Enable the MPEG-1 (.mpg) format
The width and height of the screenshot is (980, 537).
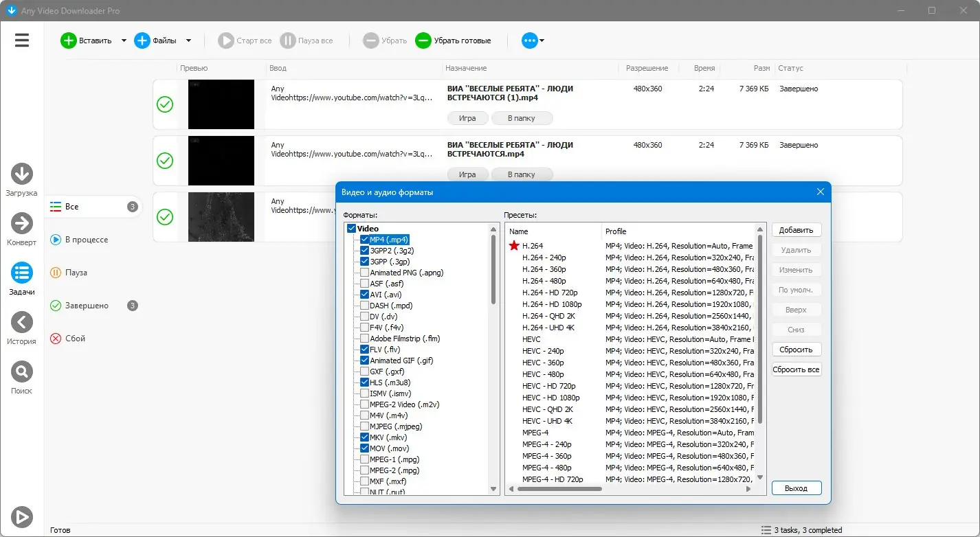pyautogui.click(x=364, y=459)
